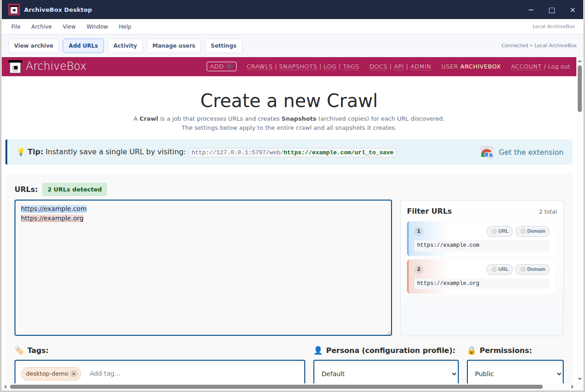The image size is (585, 392).
Task: Open the SNAPSHOTS link
Action: (298, 67)
